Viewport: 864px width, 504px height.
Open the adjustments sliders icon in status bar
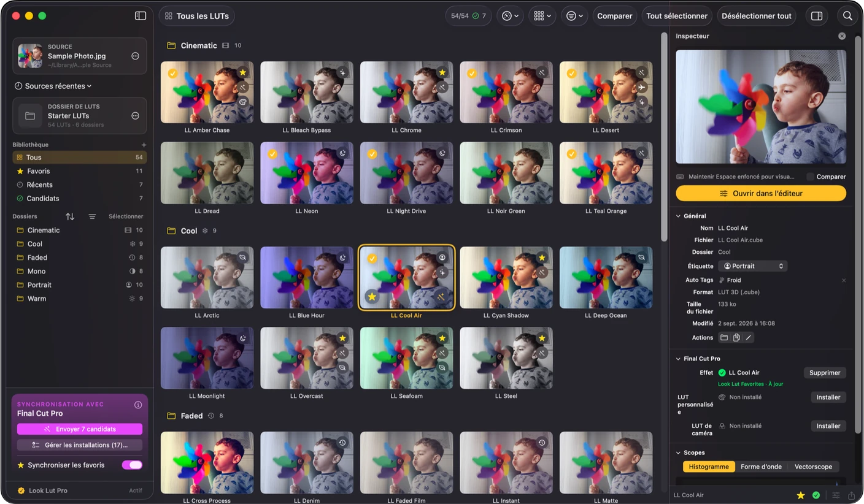coord(836,495)
